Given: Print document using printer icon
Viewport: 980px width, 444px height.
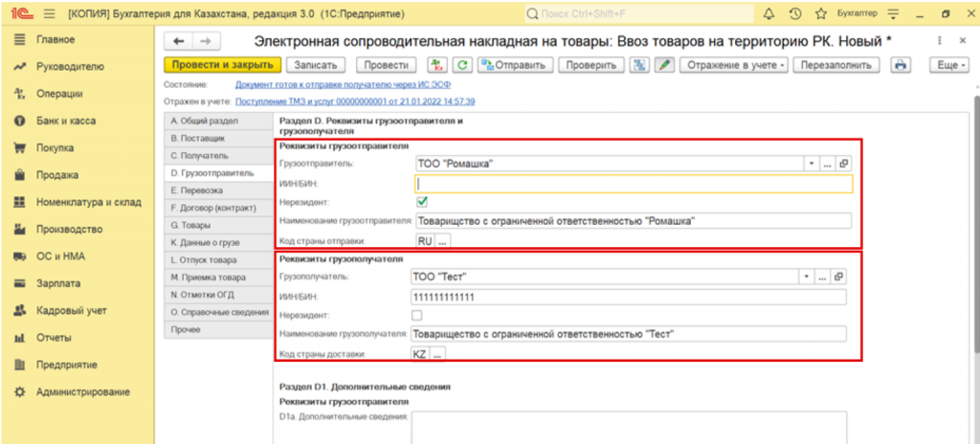Looking at the screenshot, I should point(901,64).
